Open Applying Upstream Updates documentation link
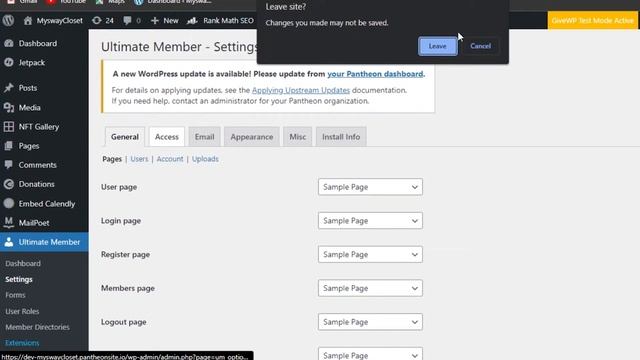This screenshot has width=640, height=360. coord(301,90)
